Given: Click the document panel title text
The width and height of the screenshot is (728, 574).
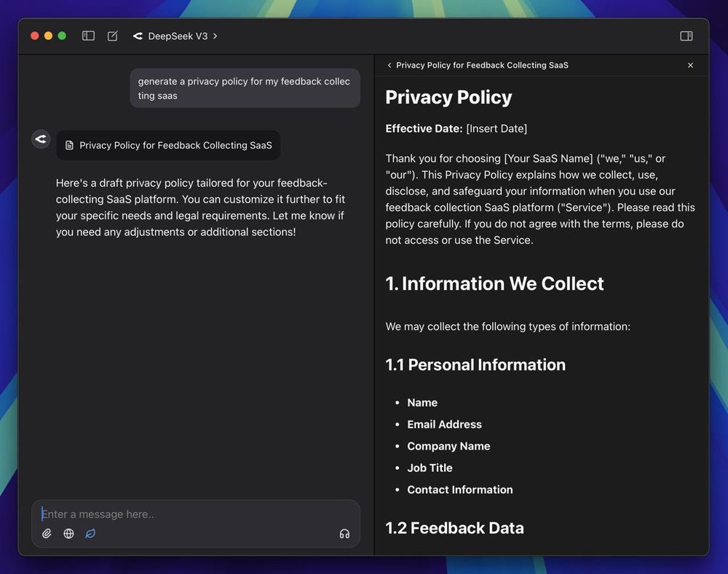Looking at the screenshot, I should click(x=482, y=65).
